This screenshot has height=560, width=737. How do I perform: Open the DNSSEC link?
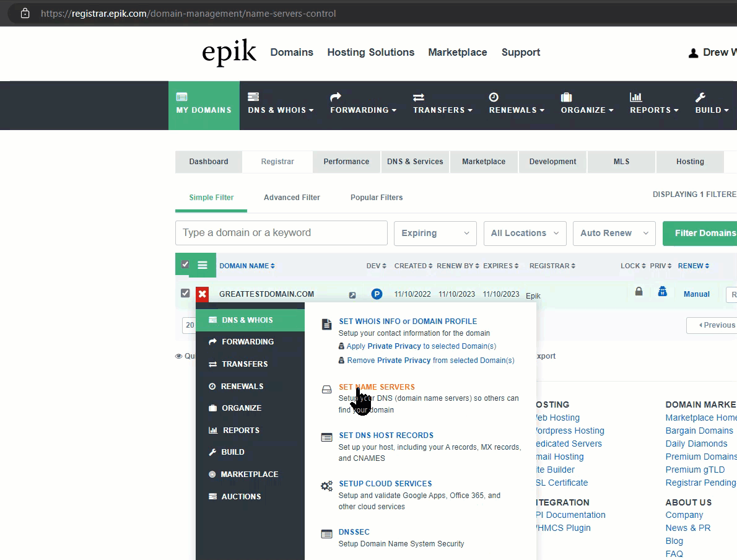coord(354,532)
